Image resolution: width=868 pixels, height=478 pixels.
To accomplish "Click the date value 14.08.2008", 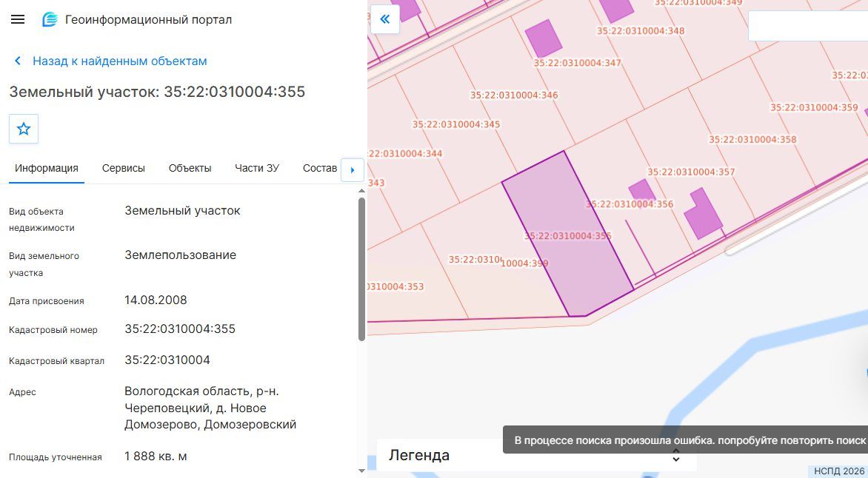I will coord(156,300).
